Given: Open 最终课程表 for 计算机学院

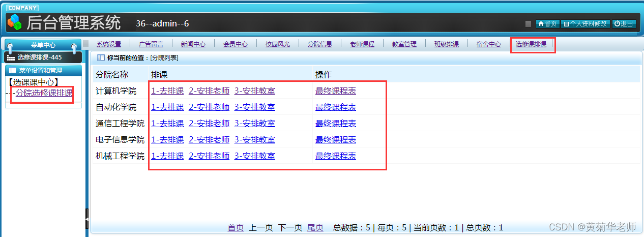Looking at the screenshot, I should (336, 91).
